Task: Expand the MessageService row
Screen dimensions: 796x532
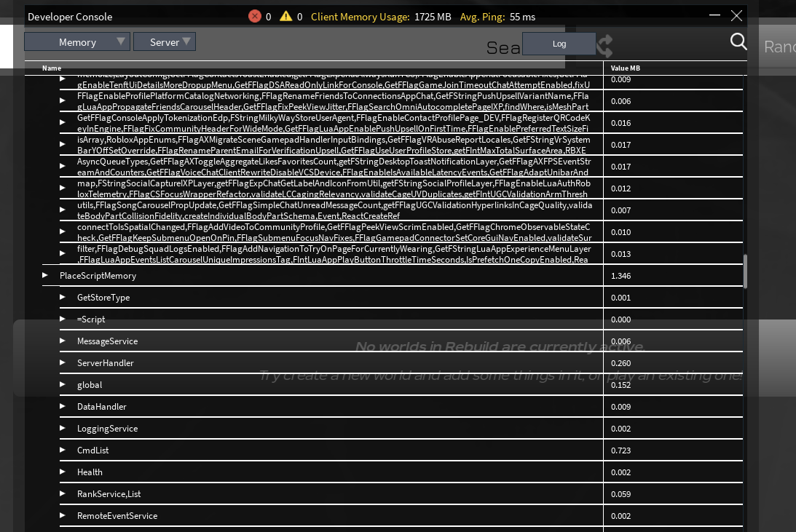Action: [63, 341]
